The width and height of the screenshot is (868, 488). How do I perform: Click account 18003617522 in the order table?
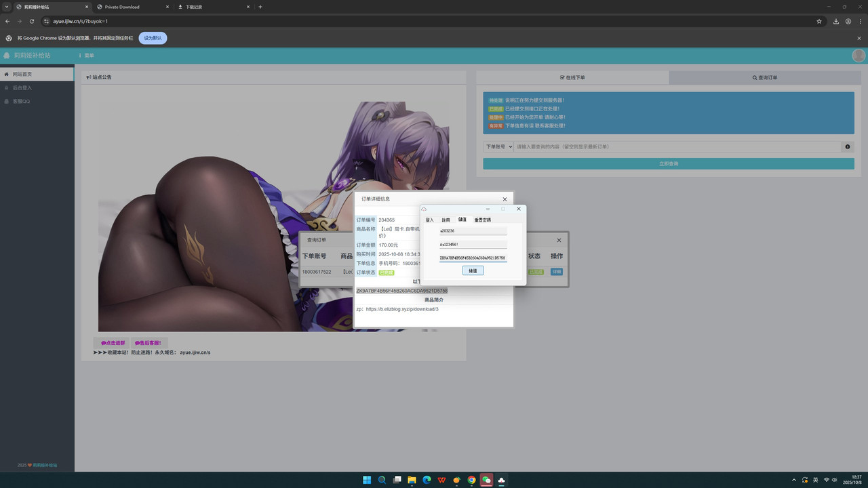pyautogui.click(x=317, y=272)
